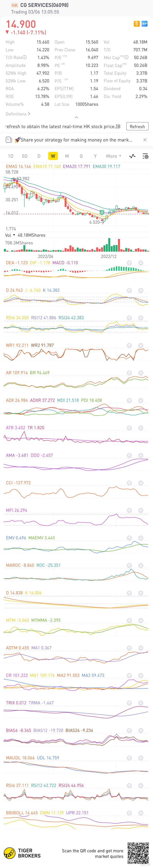Tap the blue BMP badge icon

point(145,24)
